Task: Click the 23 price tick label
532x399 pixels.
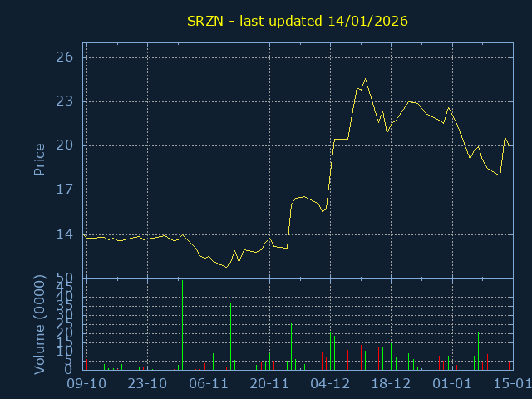Action: pos(65,101)
